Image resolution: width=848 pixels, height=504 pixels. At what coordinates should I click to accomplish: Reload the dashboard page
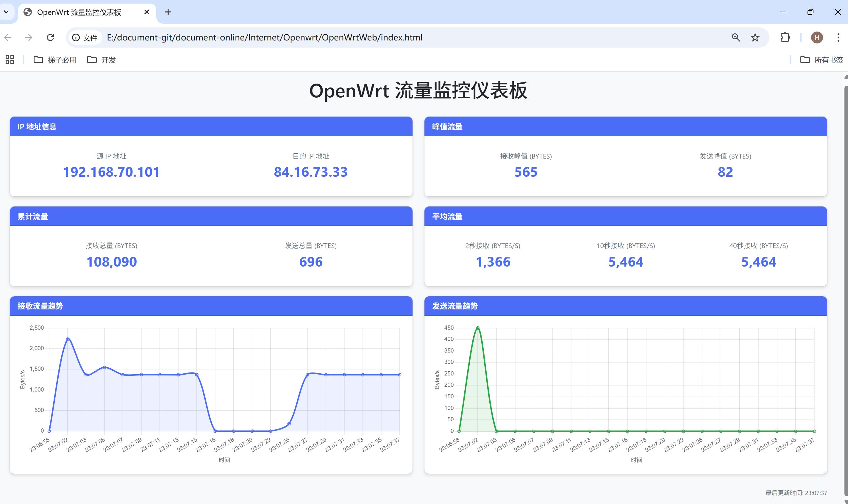click(x=50, y=37)
